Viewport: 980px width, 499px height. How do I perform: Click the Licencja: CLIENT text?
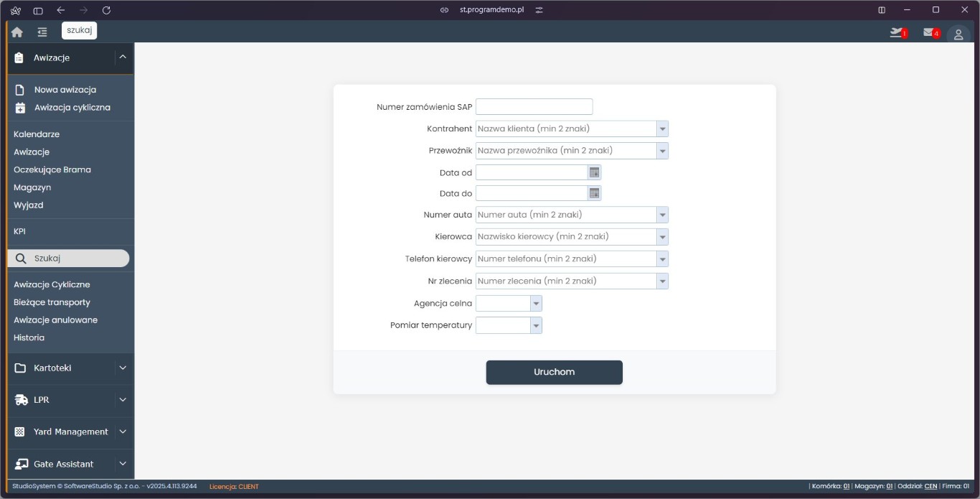pos(234,487)
